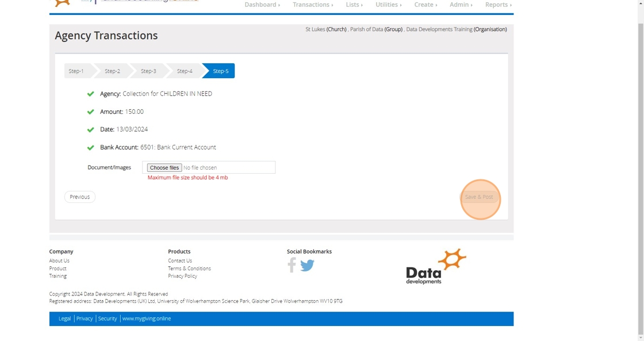The height and width of the screenshot is (341, 644).
Task: Click Choose files for Document/Images
Action: pos(164,167)
